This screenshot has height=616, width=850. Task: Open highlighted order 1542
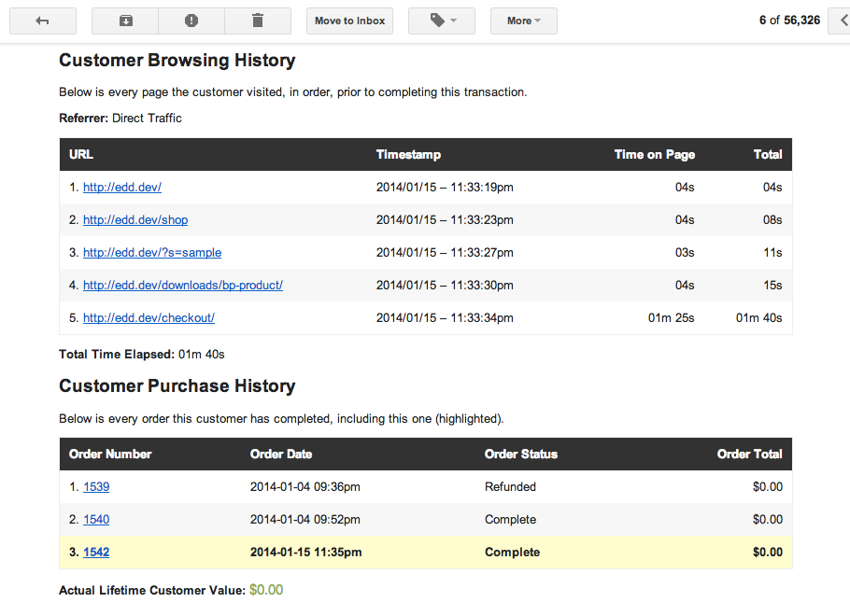click(96, 553)
